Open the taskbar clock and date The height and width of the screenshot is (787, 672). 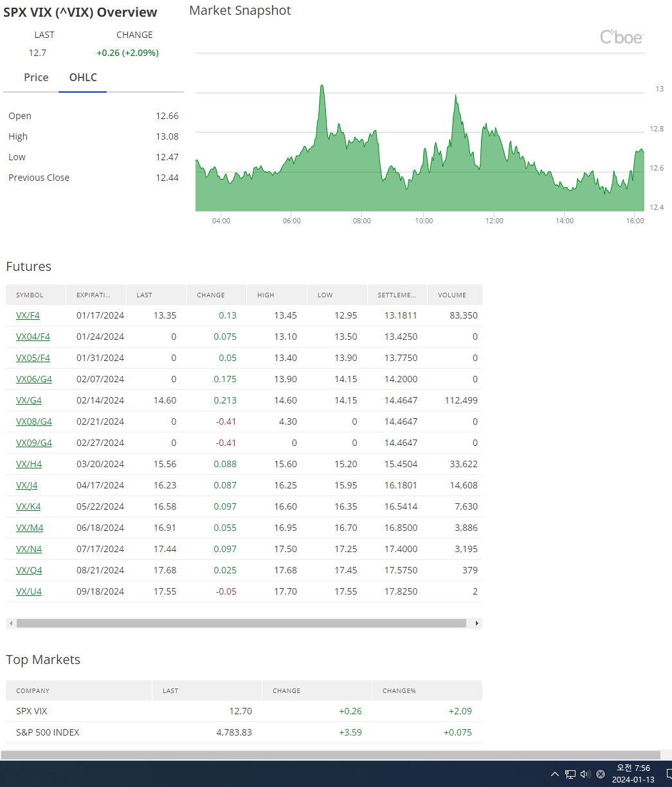click(x=633, y=774)
